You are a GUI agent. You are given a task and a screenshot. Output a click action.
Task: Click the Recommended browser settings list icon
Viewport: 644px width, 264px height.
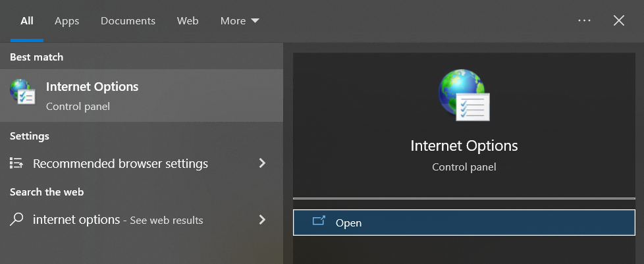tap(16, 163)
